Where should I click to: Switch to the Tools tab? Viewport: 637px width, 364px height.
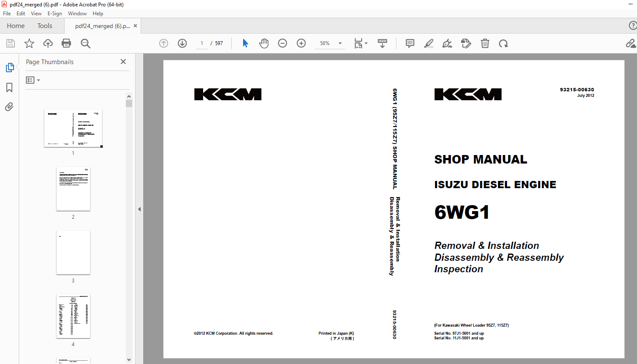pyautogui.click(x=45, y=26)
